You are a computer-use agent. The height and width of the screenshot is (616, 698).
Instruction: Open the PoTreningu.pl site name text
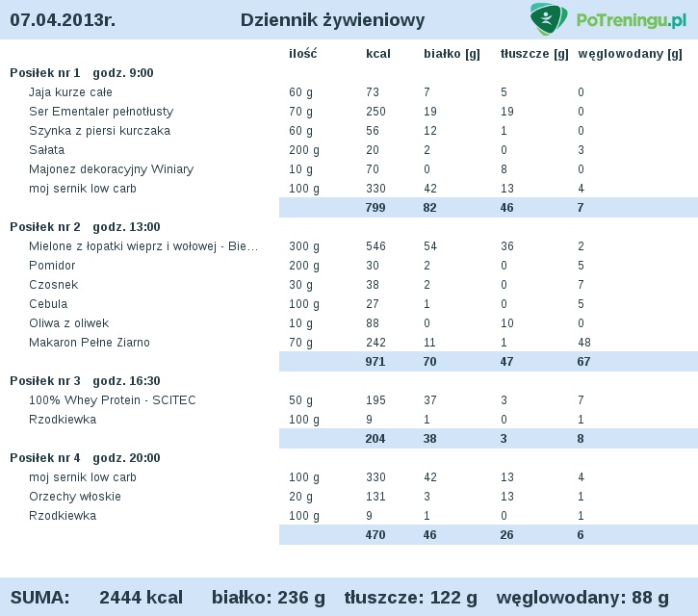click(632, 20)
